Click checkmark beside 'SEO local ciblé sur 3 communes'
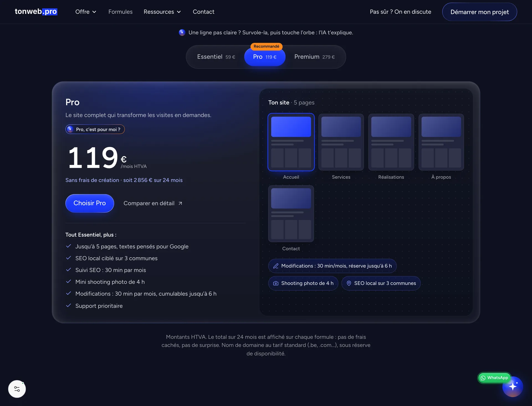The height and width of the screenshot is (406, 532). coord(68,258)
